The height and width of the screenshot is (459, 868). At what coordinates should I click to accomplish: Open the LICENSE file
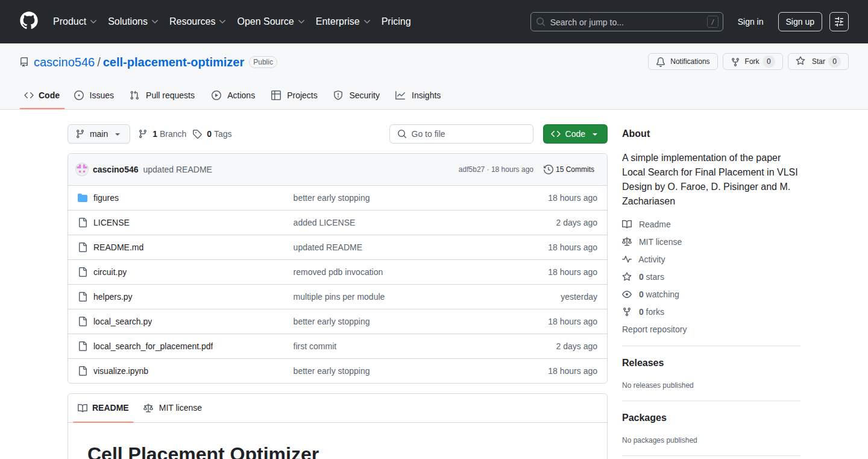click(x=112, y=223)
